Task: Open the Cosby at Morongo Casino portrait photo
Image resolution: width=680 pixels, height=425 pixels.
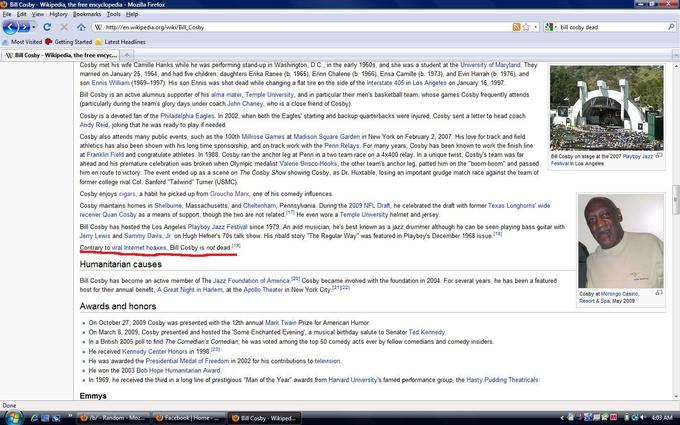Action: pos(621,241)
